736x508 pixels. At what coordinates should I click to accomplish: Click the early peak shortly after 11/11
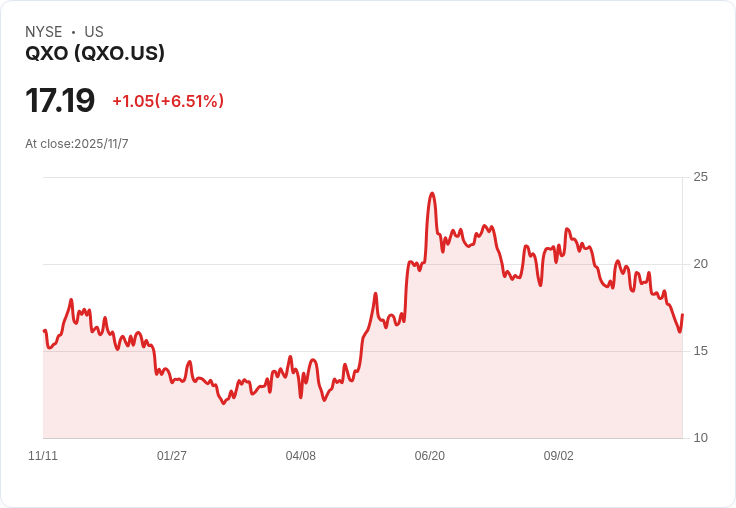click(x=71, y=300)
